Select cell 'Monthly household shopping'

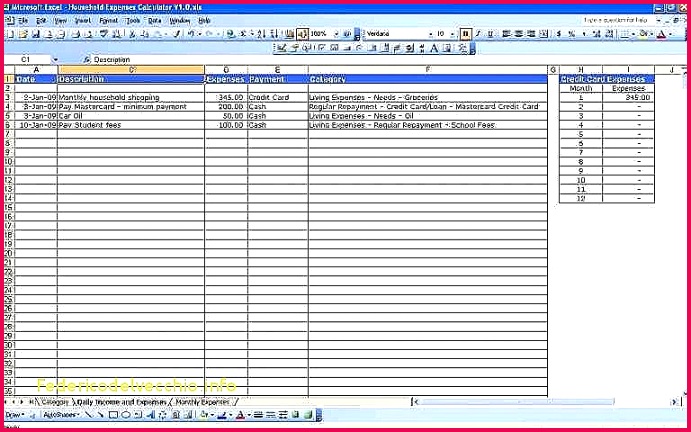(131, 97)
